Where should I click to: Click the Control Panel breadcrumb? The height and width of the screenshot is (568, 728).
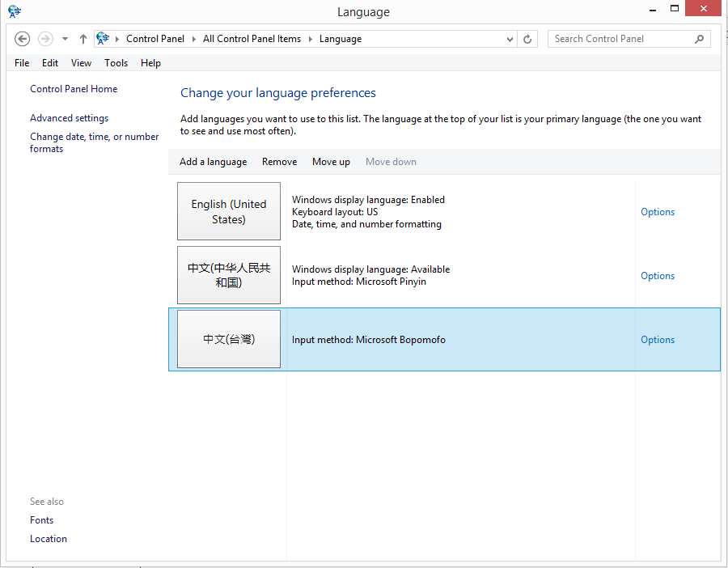[x=155, y=39]
